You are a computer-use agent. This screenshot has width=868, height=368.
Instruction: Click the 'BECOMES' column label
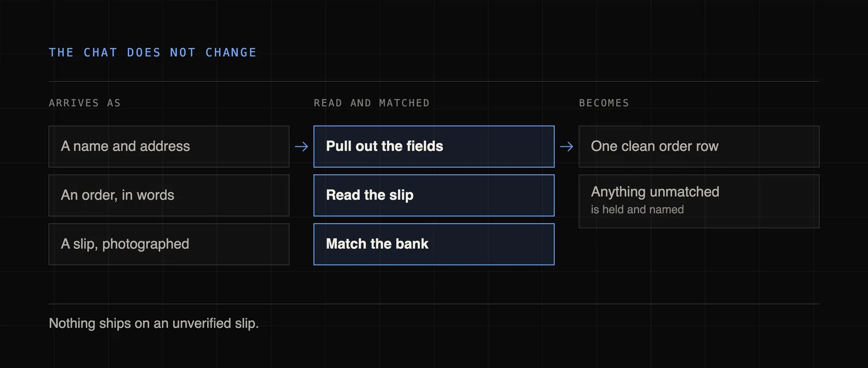pyautogui.click(x=604, y=103)
